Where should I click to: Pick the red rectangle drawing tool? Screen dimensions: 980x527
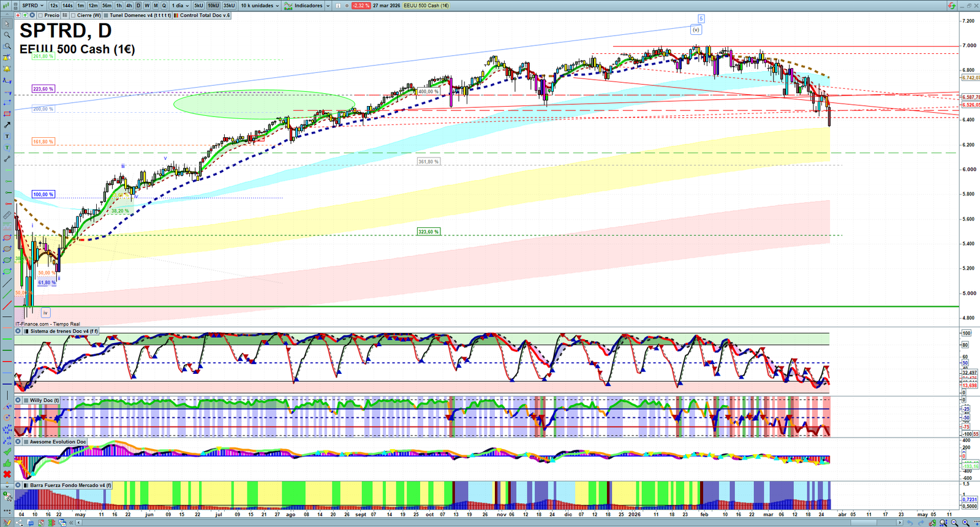click(x=7, y=114)
